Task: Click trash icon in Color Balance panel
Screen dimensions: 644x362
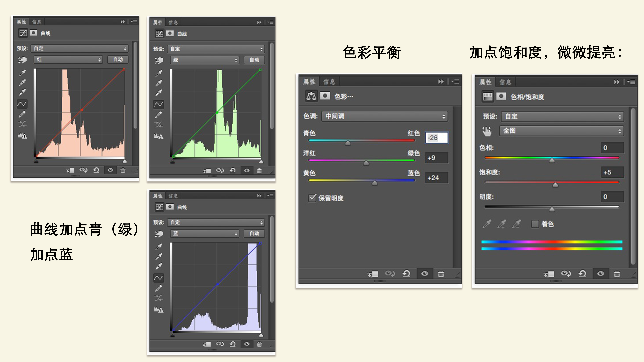Action: [x=441, y=274]
